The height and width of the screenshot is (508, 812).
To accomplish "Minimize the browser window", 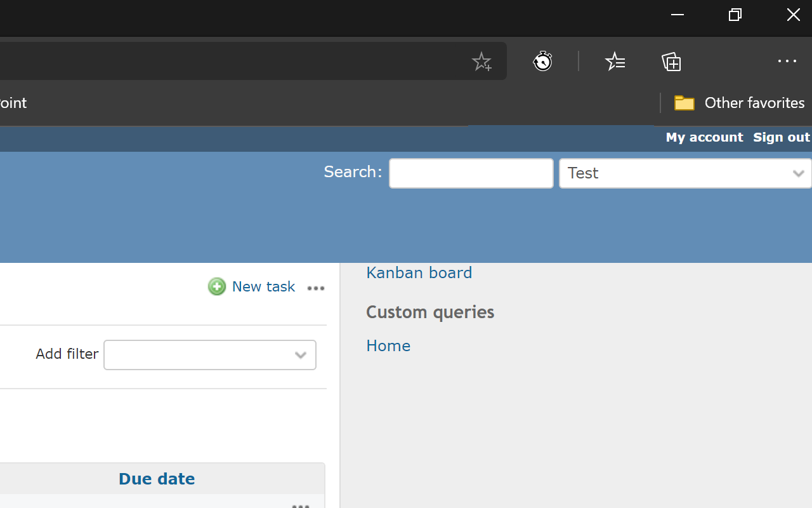I will click(678, 15).
